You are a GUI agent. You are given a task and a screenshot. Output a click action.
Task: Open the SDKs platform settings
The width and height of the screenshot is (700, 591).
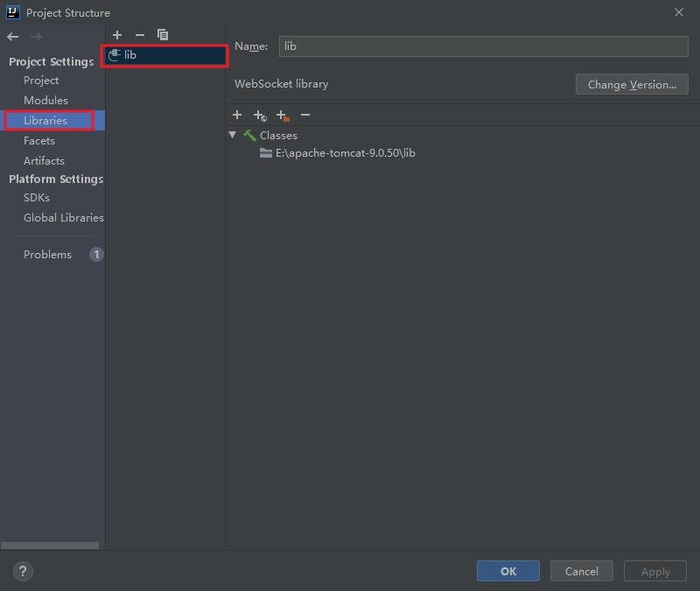(x=37, y=198)
